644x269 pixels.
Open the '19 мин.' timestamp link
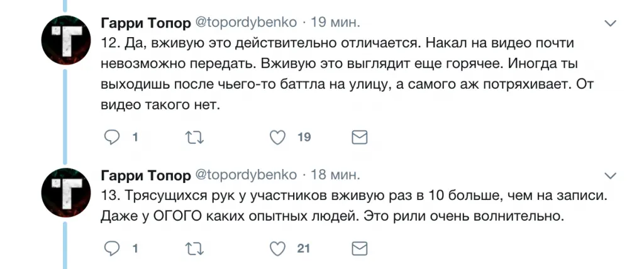(x=336, y=23)
